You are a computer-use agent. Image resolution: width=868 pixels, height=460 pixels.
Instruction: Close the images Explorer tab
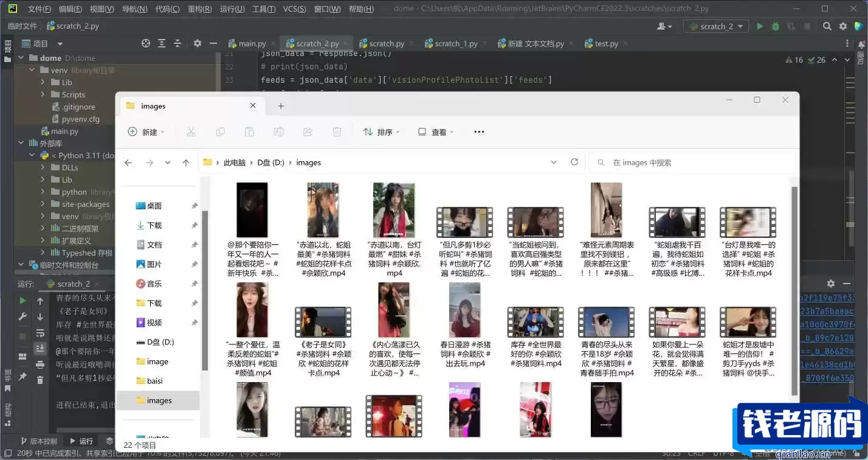pyautogui.click(x=253, y=106)
